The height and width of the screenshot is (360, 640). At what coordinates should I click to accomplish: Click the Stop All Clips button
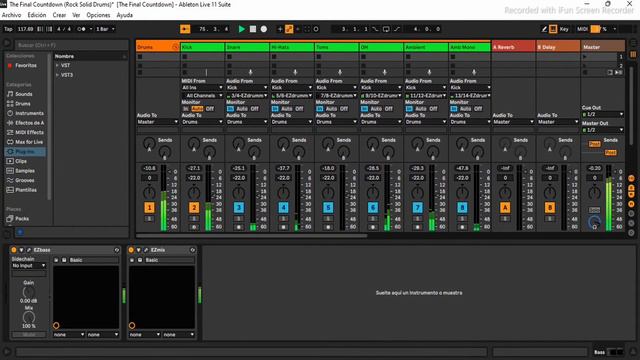point(585,73)
